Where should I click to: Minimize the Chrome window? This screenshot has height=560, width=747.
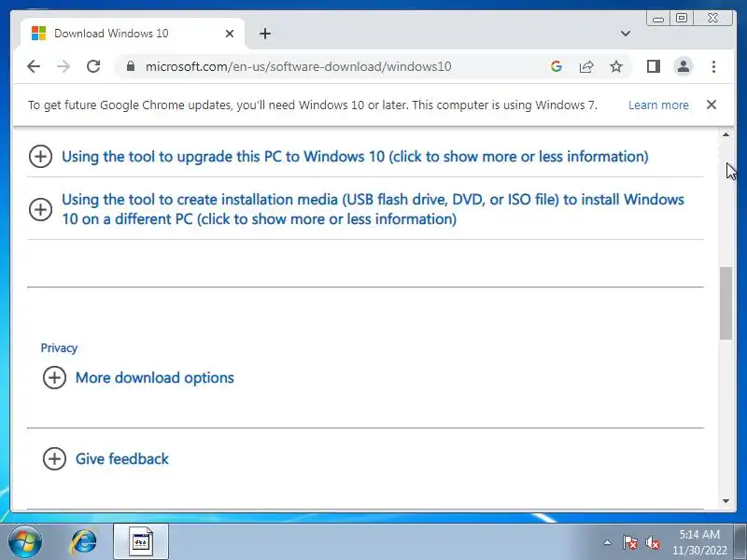[658, 19]
